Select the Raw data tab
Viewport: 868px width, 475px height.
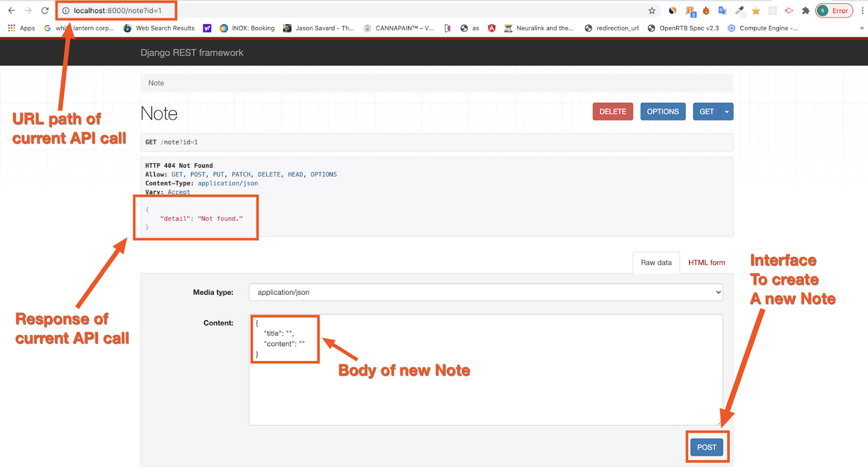click(x=656, y=263)
